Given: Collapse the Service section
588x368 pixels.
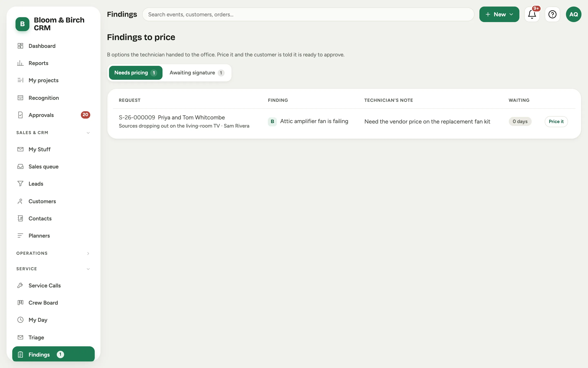Looking at the screenshot, I should 53,269.
